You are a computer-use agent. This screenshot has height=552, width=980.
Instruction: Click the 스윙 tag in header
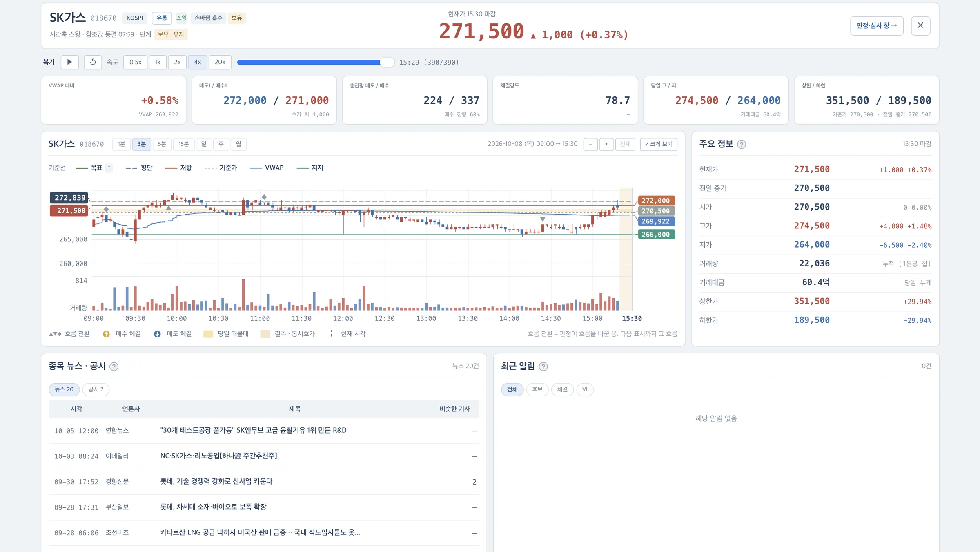(181, 18)
